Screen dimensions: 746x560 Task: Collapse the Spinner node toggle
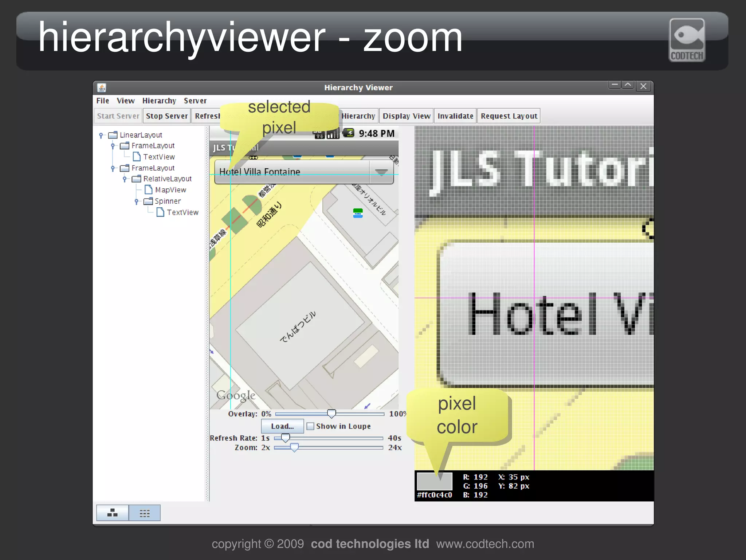point(137,201)
